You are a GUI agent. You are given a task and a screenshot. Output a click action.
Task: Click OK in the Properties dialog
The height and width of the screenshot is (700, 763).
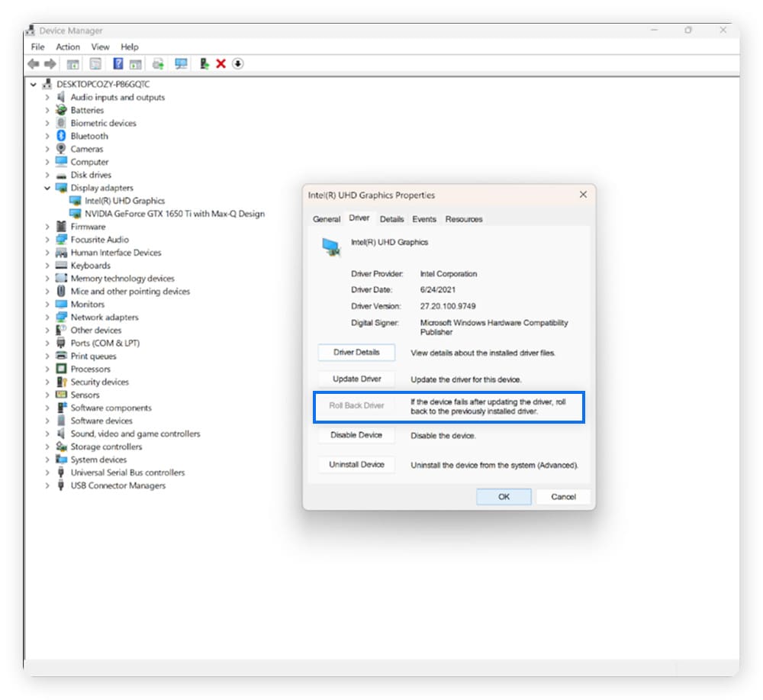504,496
